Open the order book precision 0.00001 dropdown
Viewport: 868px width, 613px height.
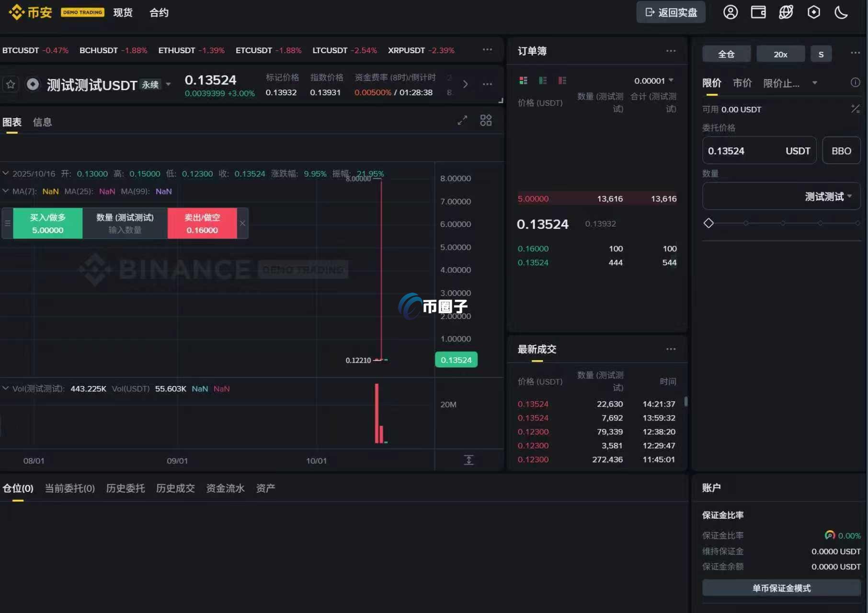pyautogui.click(x=654, y=80)
